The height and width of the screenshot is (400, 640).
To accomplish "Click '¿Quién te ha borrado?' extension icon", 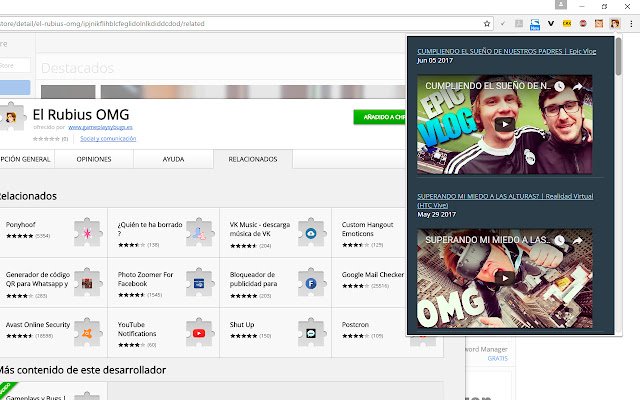I will pyautogui.click(x=199, y=233).
